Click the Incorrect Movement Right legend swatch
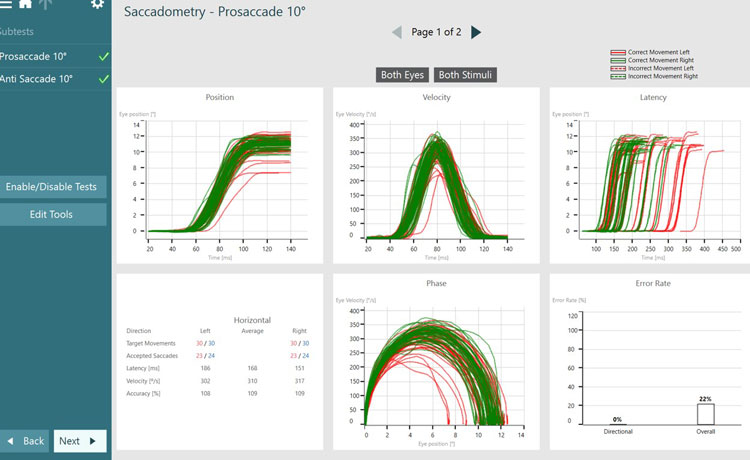 tap(619, 76)
